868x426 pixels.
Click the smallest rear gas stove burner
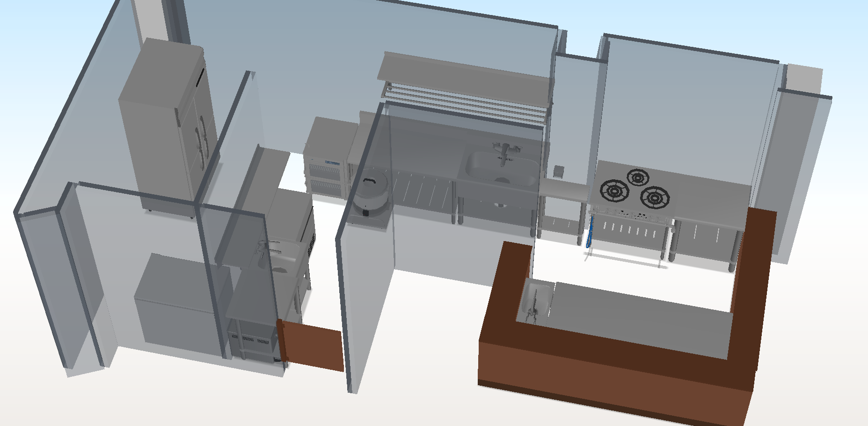click(637, 177)
